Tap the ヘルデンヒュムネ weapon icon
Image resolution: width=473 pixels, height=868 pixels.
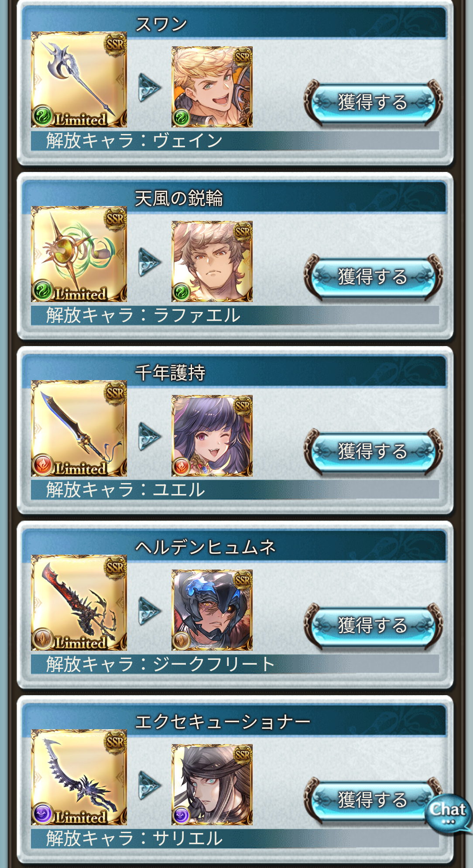tap(79, 603)
